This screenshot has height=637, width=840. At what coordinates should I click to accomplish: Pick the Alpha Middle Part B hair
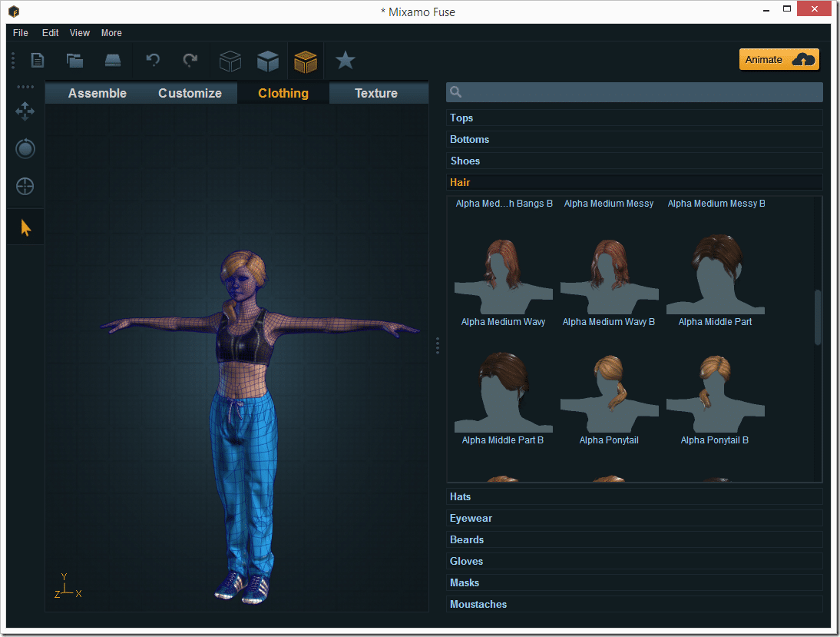pos(503,393)
